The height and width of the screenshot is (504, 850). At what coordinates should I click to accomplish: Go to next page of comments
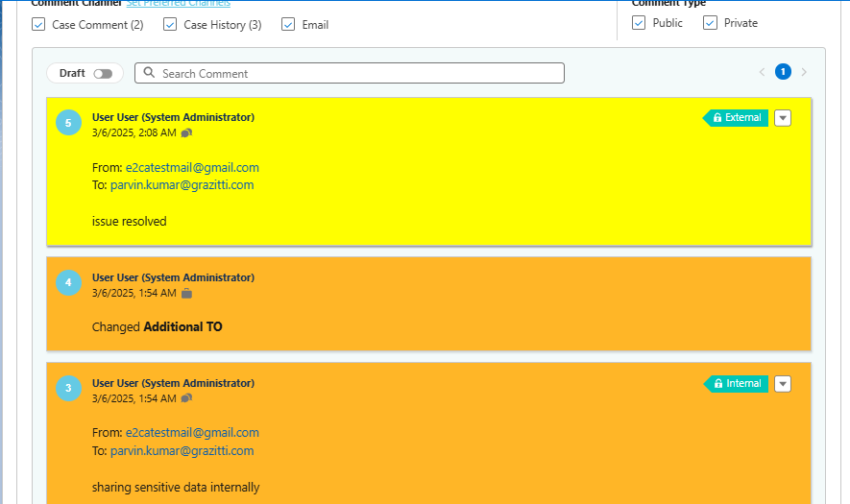click(x=804, y=72)
